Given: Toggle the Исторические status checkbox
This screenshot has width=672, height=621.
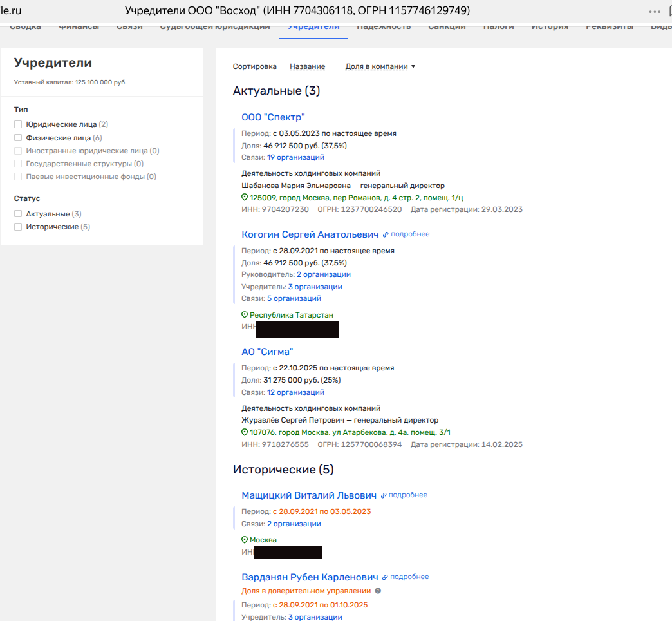Looking at the screenshot, I should [x=18, y=227].
